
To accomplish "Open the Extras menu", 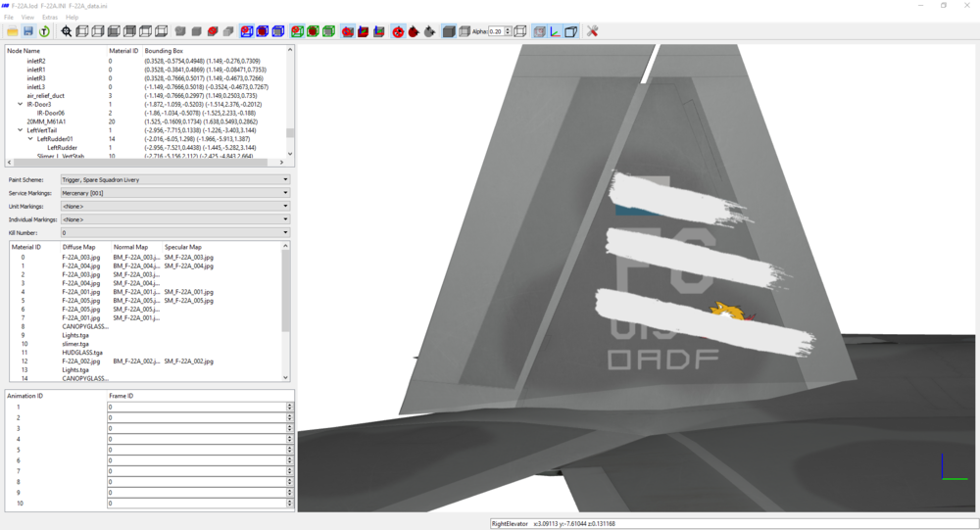I will [x=50, y=17].
